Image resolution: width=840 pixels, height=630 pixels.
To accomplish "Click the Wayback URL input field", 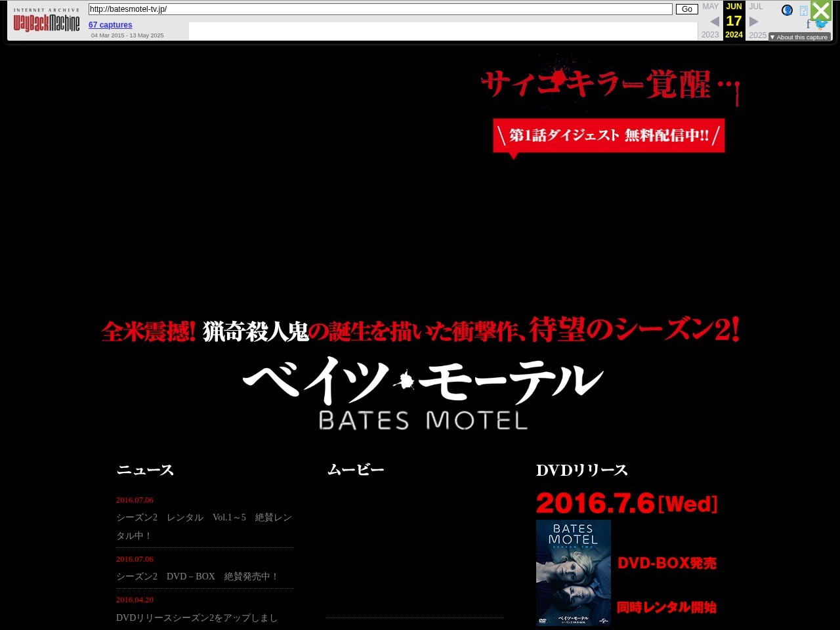I will click(x=381, y=9).
